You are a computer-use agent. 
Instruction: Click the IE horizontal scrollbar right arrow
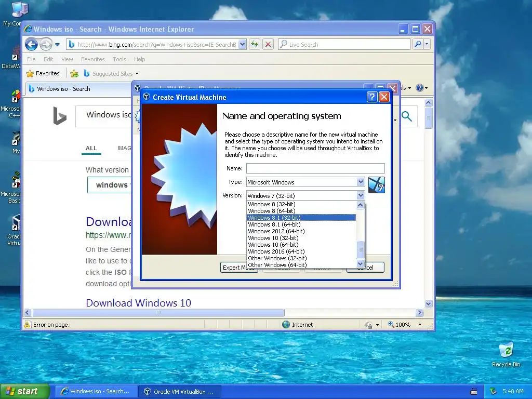tap(419, 312)
